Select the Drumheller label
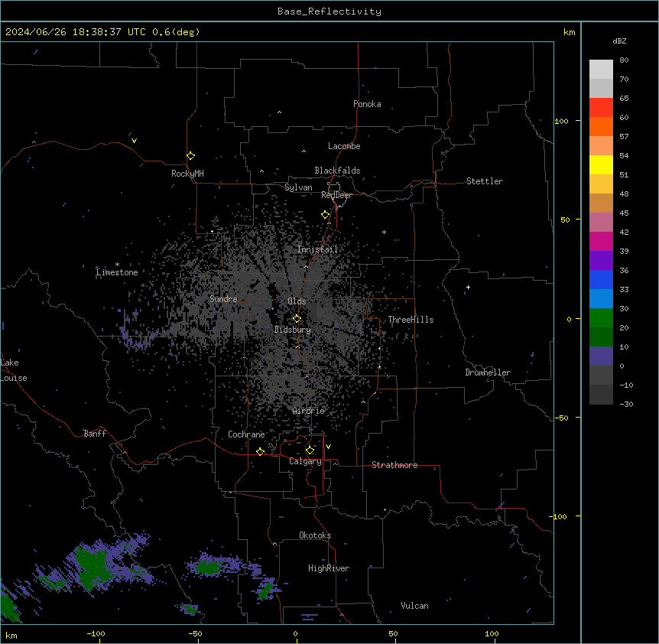 [488, 372]
